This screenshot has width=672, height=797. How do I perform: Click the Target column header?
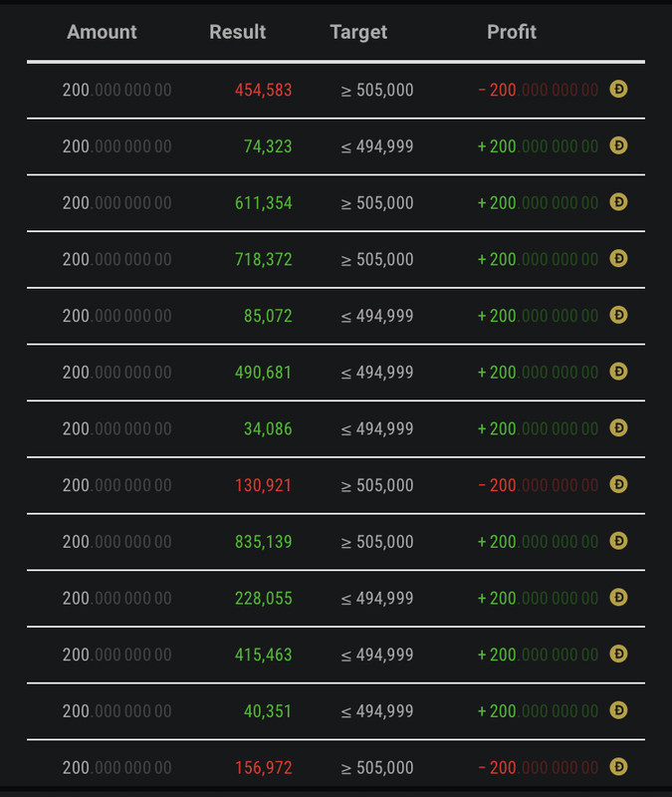click(358, 32)
